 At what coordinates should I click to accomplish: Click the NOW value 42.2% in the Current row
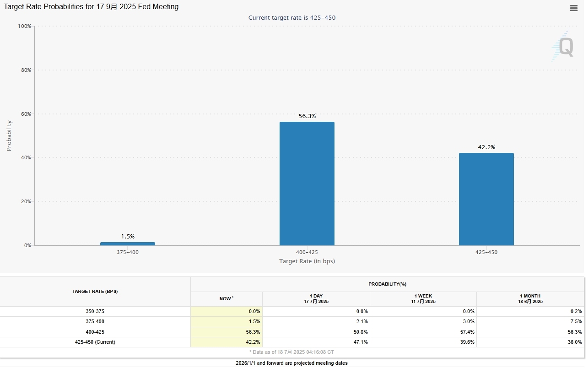[x=253, y=342]
